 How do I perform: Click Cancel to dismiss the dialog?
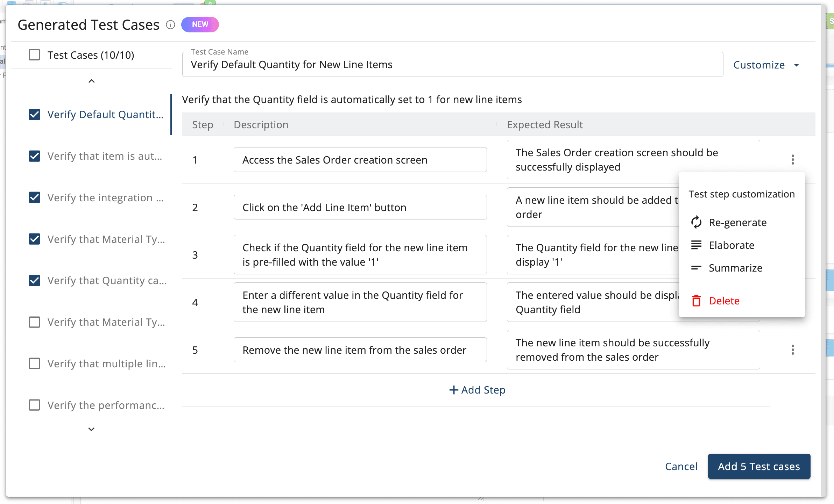pyautogui.click(x=681, y=466)
